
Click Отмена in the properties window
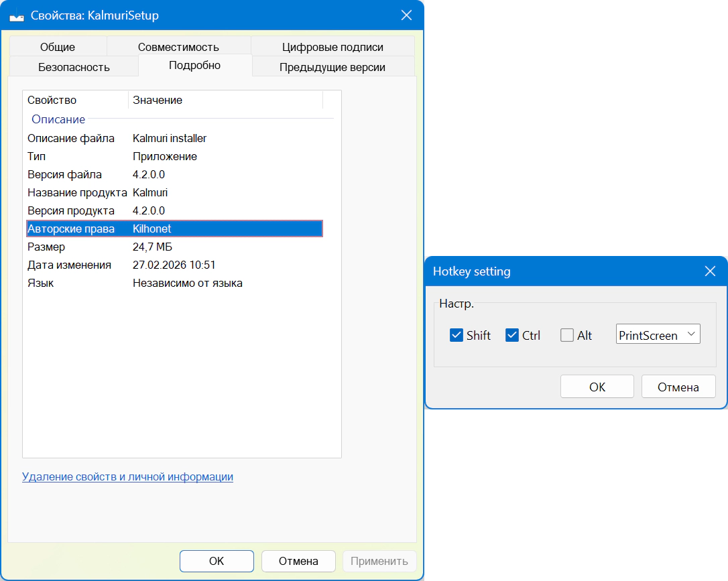tap(298, 561)
